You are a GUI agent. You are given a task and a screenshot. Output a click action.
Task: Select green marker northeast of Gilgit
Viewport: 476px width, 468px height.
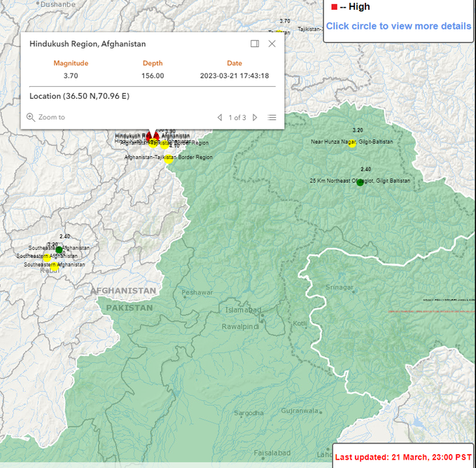pos(360,182)
